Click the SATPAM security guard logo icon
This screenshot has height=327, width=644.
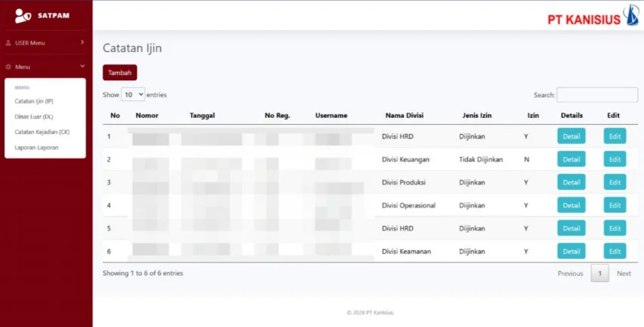pos(23,15)
